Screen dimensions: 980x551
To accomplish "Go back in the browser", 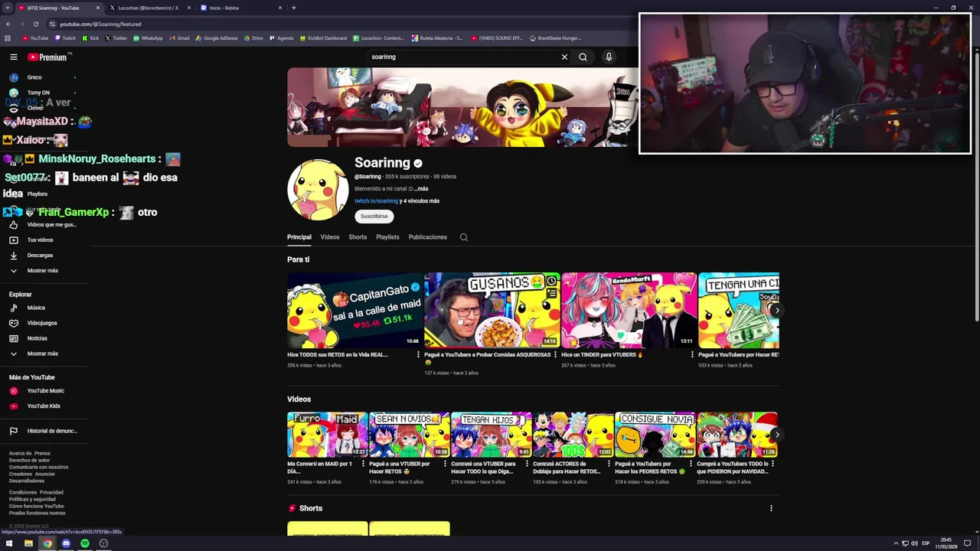I will 8,24.
